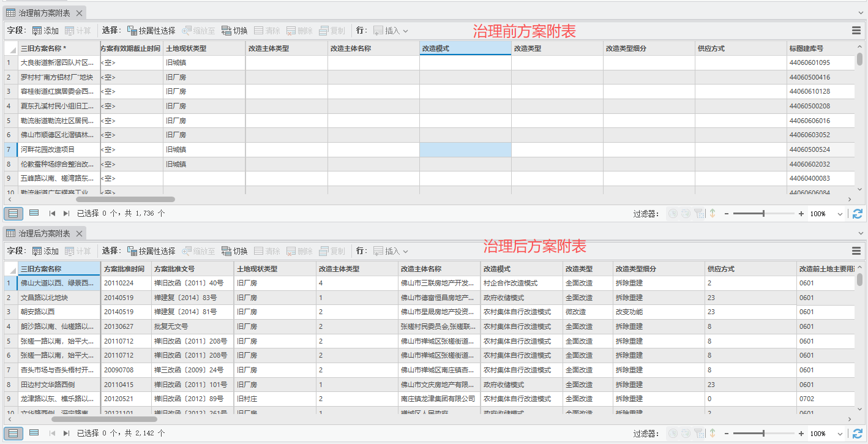
Task: Select row 7 河畔花园改造项目
Action: 10,149
